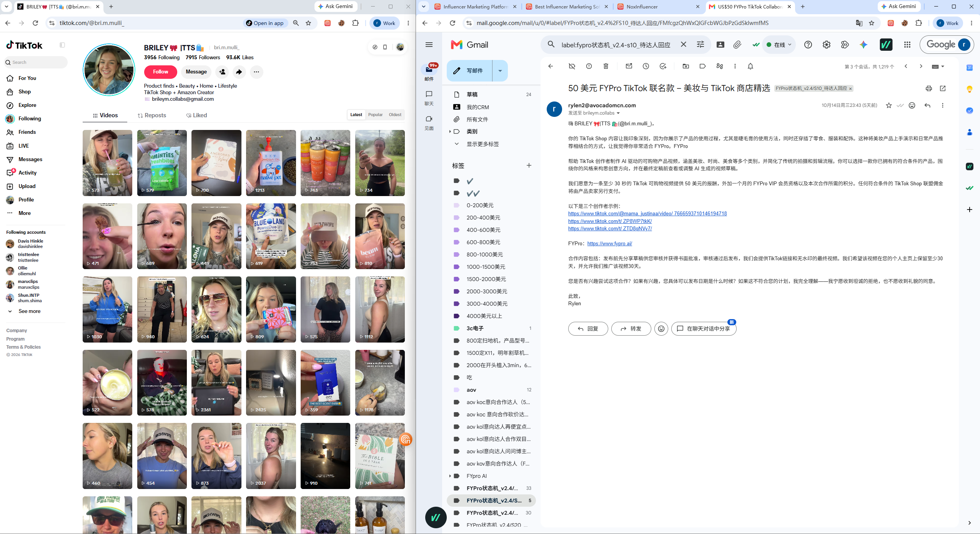980x534 pixels.
Task: Star the email from rylen2
Action: coord(888,105)
